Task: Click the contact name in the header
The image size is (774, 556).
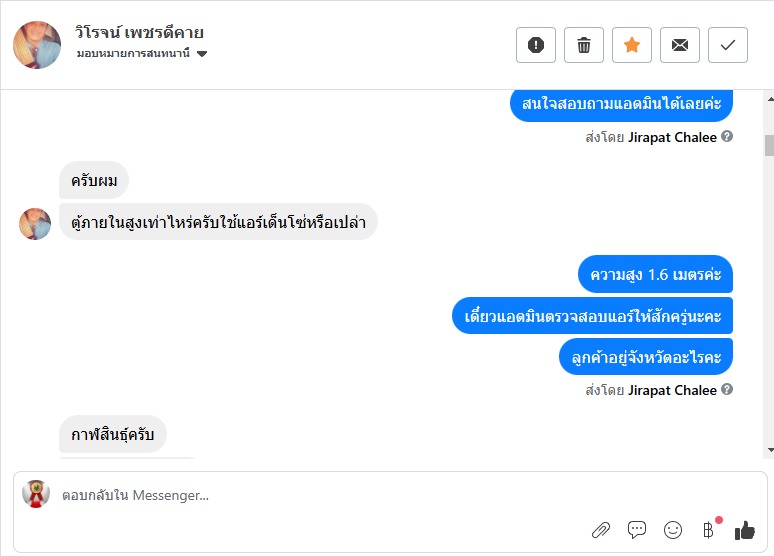Action: [x=139, y=33]
